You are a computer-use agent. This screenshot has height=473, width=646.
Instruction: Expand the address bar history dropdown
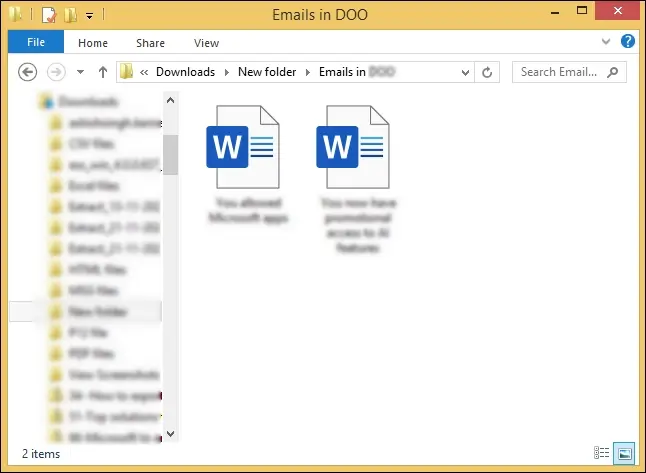pos(465,73)
